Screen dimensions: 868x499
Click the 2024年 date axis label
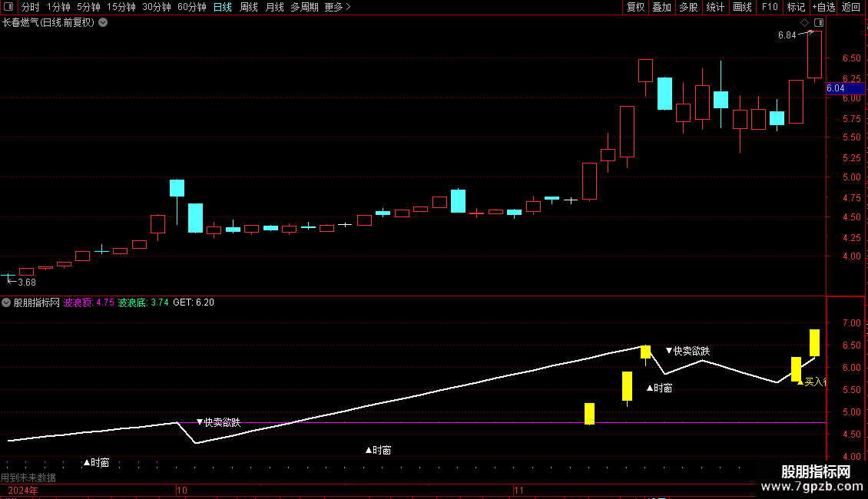(x=23, y=491)
